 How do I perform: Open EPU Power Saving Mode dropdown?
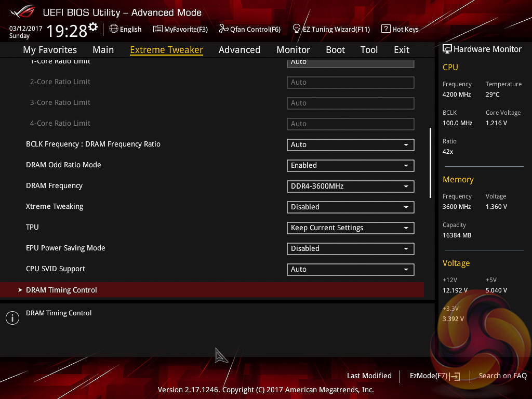point(351,248)
